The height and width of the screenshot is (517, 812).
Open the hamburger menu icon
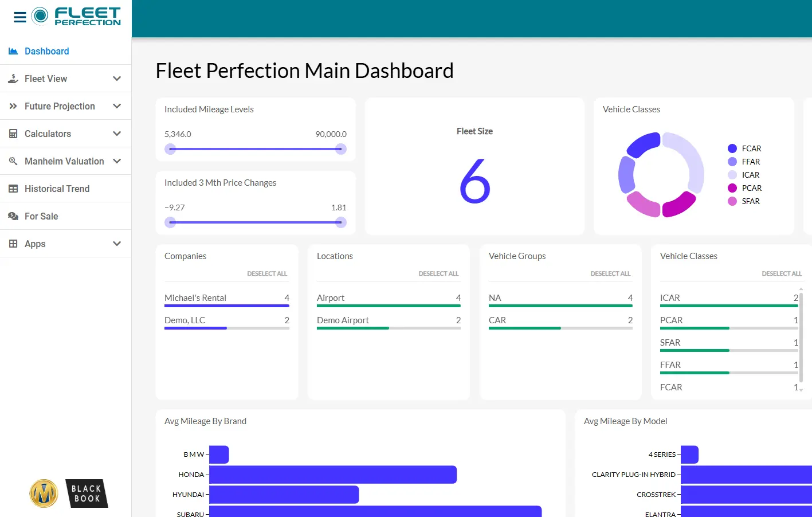[x=20, y=17]
